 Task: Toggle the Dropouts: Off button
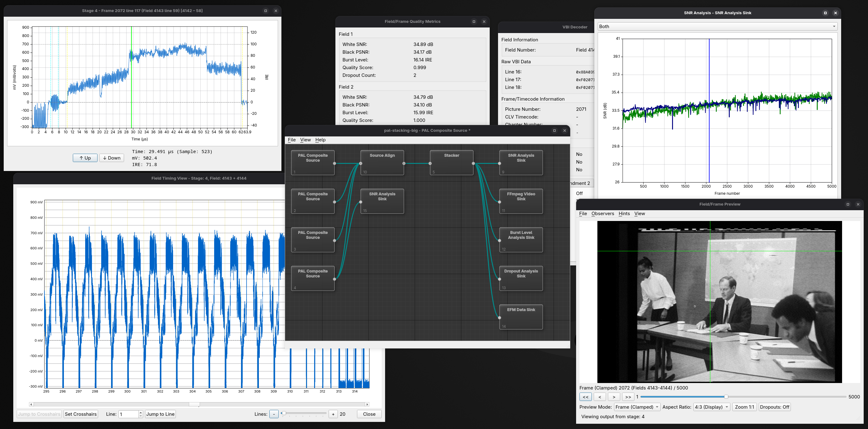pos(774,407)
